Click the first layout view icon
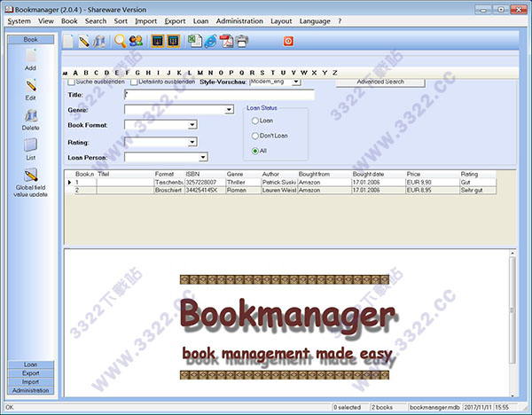 (x=158, y=42)
